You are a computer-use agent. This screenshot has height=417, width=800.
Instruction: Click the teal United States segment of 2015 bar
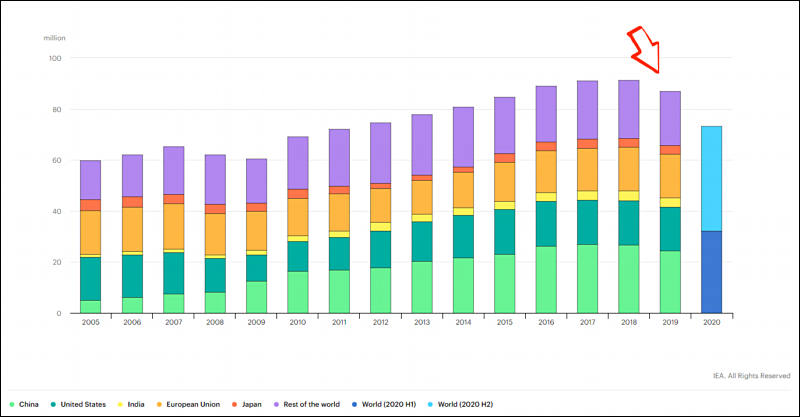click(505, 232)
